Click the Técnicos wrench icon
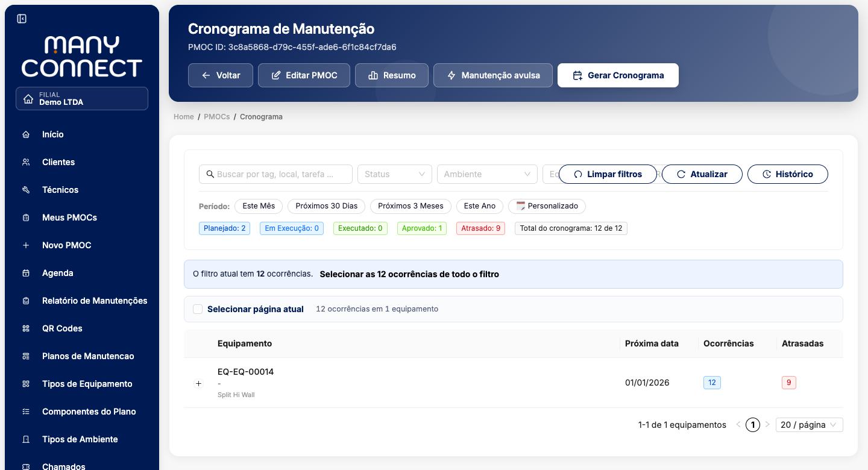Viewport: 868px width, 470px height. click(26, 190)
